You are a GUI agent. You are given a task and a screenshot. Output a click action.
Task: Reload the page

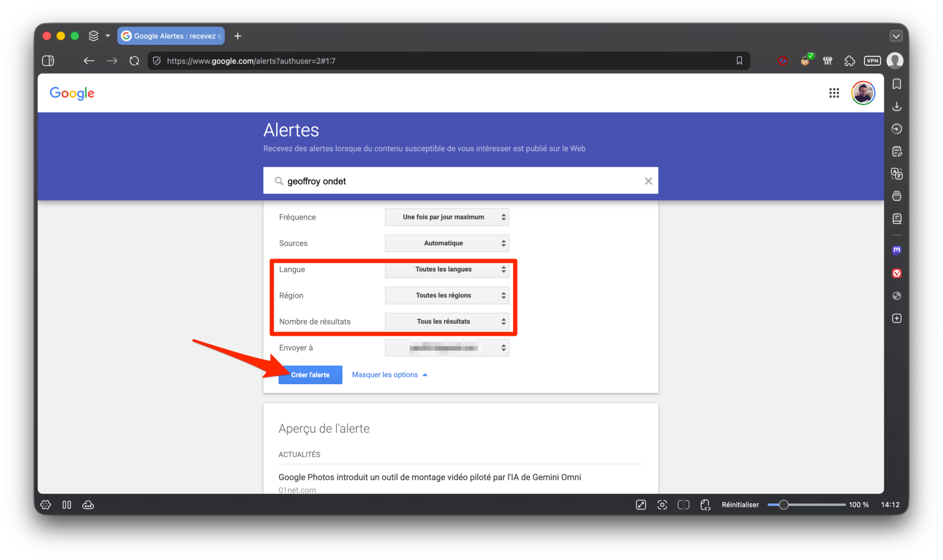(x=134, y=61)
